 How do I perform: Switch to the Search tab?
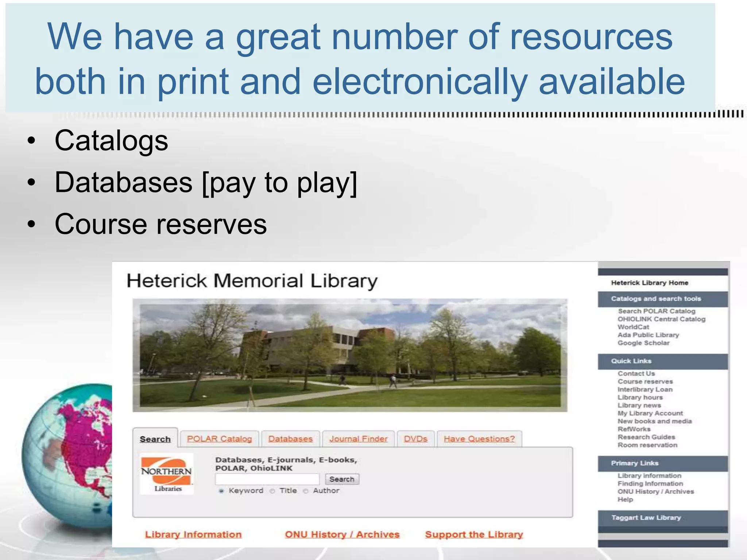[x=155, y=439]
